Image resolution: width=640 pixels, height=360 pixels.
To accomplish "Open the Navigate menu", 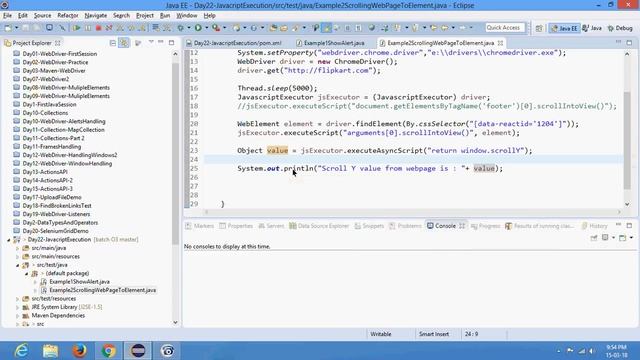I will coord(96,16).
